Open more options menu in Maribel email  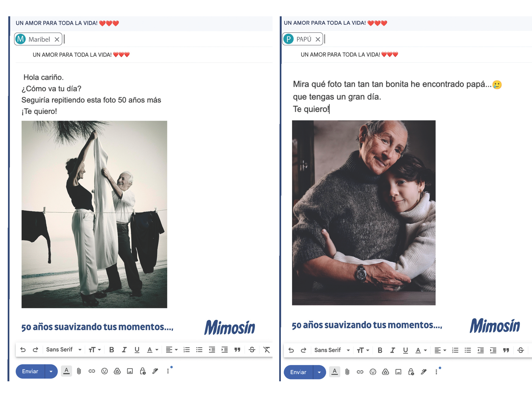click(x=168, y=371)
